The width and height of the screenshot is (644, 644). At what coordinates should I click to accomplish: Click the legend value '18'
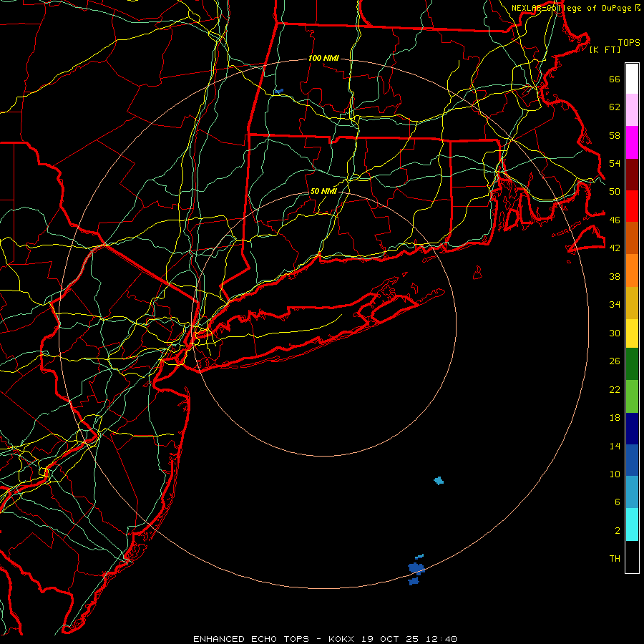(x=615, y=418)
